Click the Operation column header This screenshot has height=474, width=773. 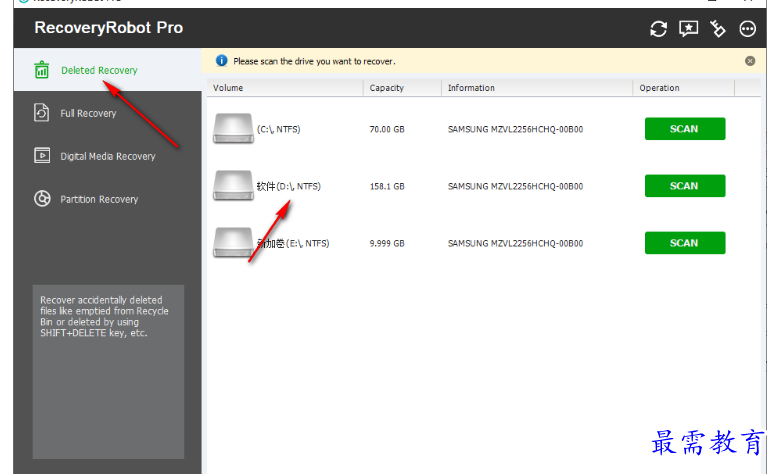coord(683,88)
